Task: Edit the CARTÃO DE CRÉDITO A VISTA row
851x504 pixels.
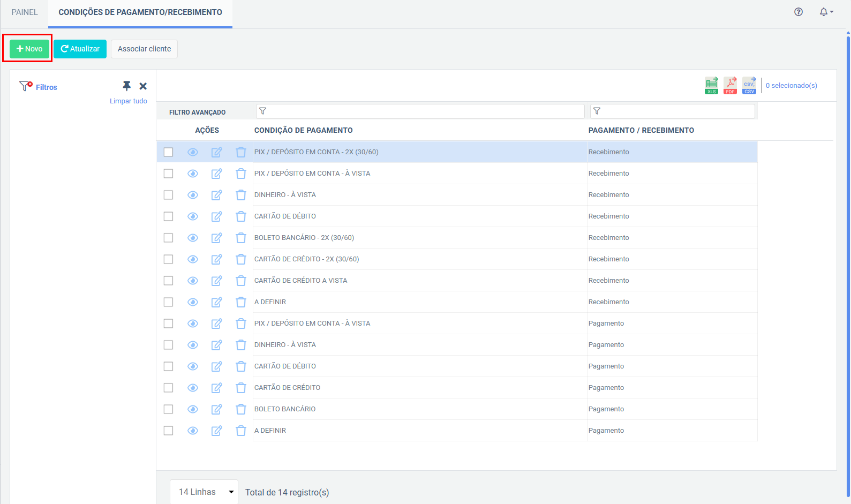Action: tap(216, 281)
